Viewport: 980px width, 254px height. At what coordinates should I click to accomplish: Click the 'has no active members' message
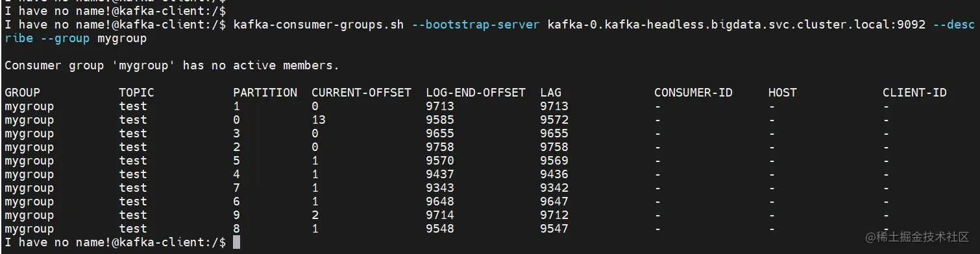click(x=261, y=65)
